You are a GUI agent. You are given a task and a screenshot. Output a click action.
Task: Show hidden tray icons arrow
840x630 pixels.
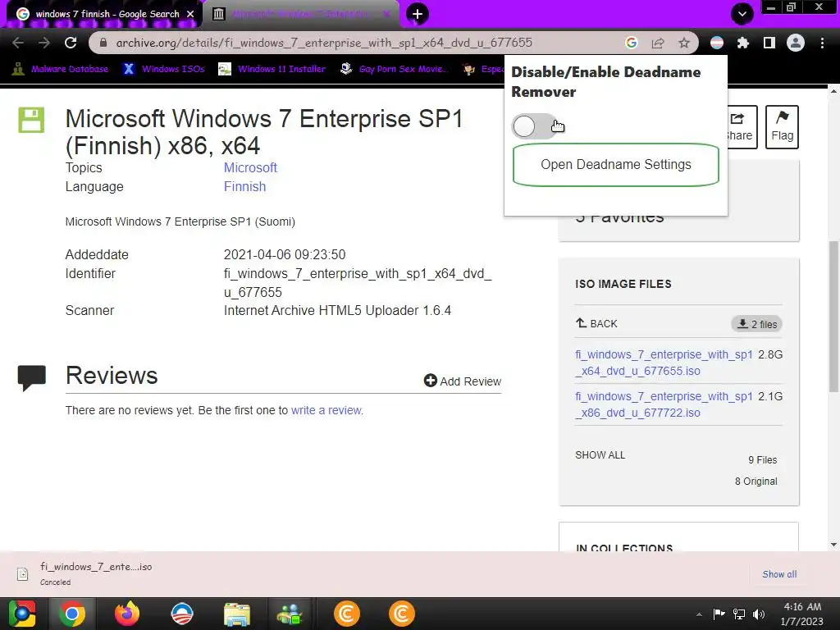[x=699, y=614]
